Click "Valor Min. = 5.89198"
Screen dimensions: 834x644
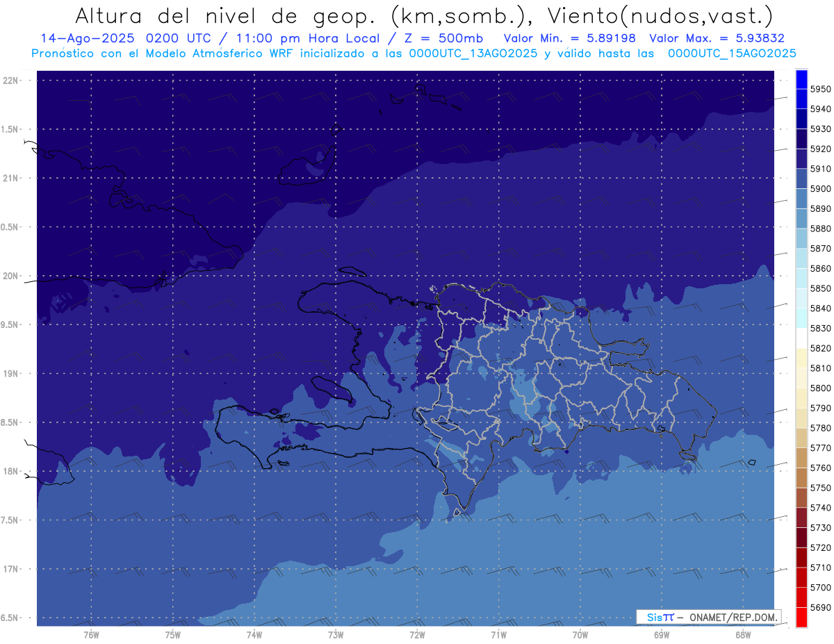[569, 38]
